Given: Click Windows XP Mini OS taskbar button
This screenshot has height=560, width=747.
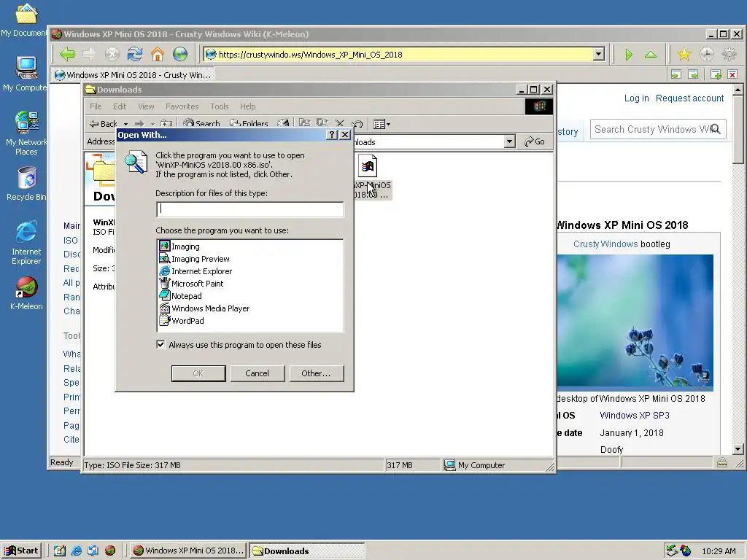Looking at the screenshot, I should pyautogui.click(x=188, y=551).
